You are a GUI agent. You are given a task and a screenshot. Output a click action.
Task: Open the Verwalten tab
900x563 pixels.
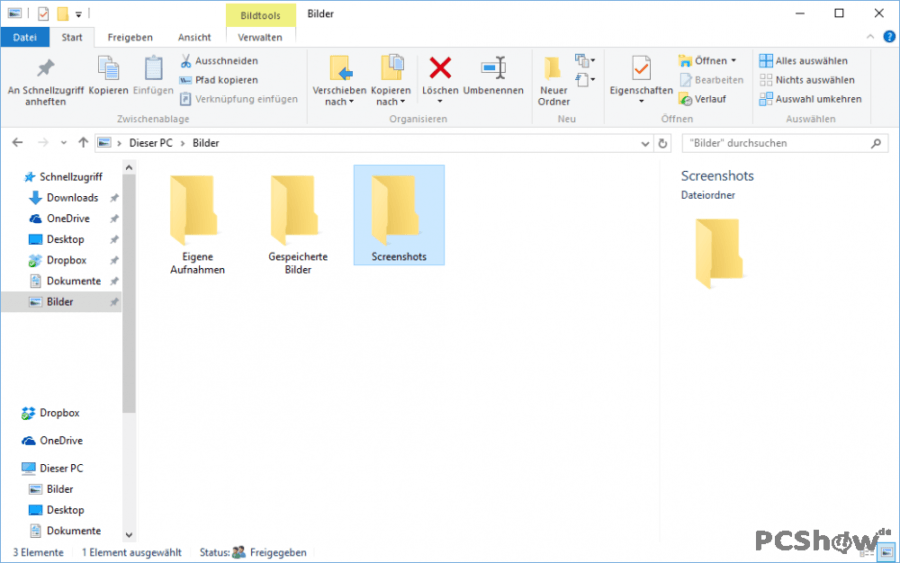[x=260, y=37]
